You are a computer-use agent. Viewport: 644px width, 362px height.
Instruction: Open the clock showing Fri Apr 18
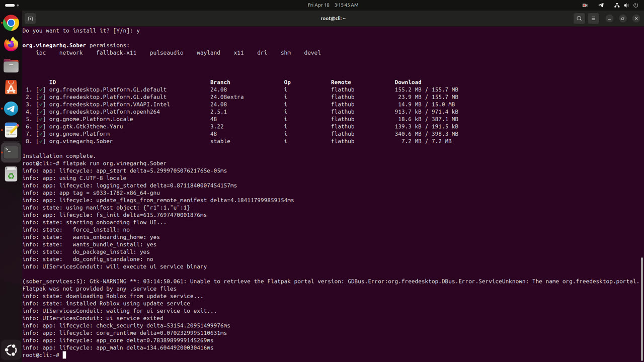click(x=333, y=5)
